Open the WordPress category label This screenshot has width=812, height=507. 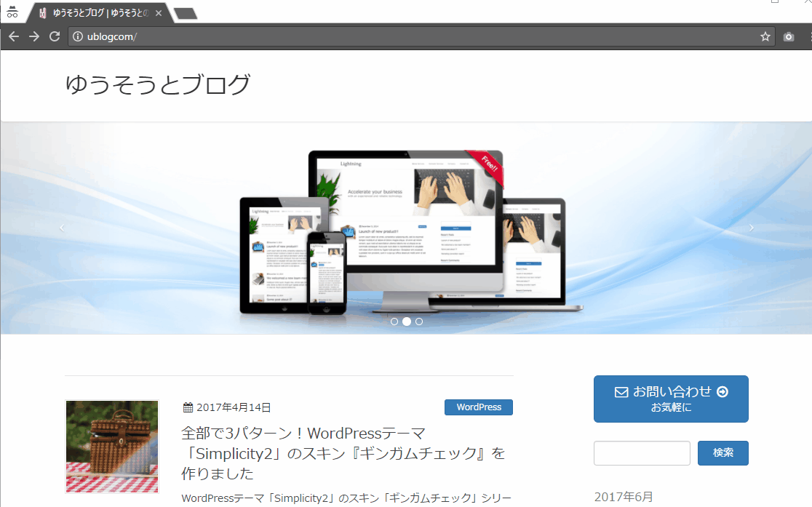click(x=479, y=407)
